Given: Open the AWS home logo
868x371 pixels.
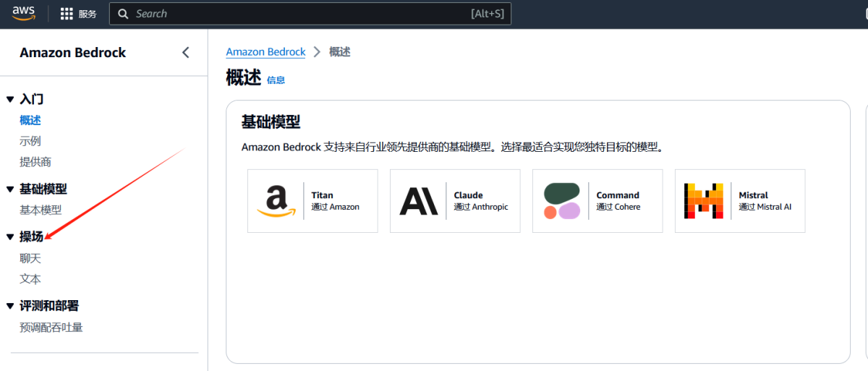Looking at the screenshot, I should [23, 13].
